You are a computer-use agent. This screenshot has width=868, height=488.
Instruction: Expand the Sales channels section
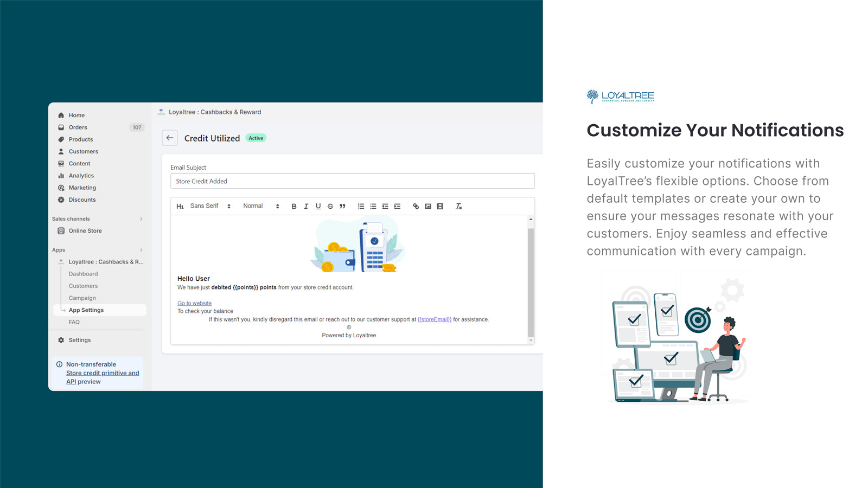pos(141,219)
